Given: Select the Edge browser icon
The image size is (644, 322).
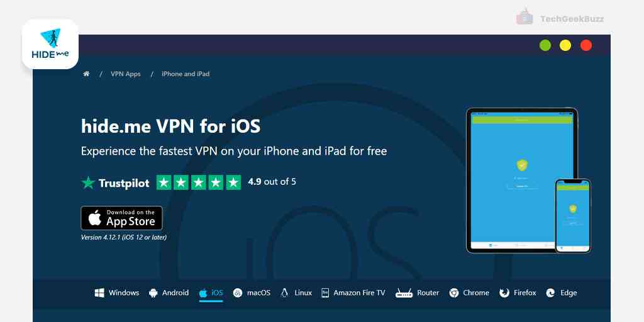Looking at the screenshot, I should (550, 293).
